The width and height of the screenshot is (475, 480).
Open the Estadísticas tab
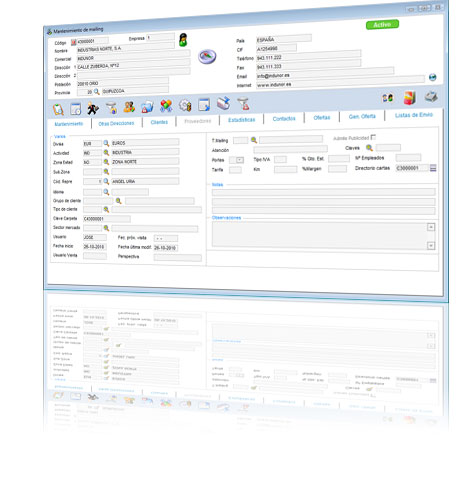point(241,120)
